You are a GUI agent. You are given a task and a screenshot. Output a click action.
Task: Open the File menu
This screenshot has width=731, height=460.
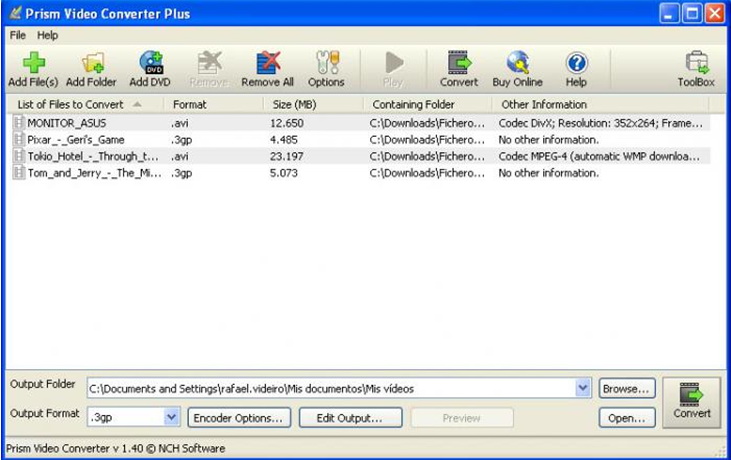[18, 35]
